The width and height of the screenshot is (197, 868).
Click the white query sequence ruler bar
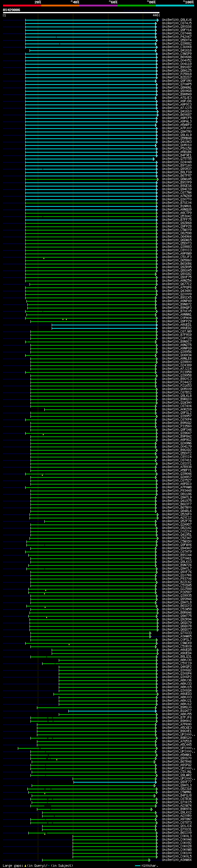point(81,12)
